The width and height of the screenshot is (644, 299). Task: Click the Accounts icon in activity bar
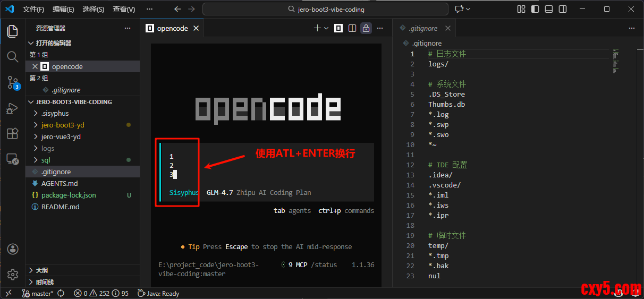(13, 249)
